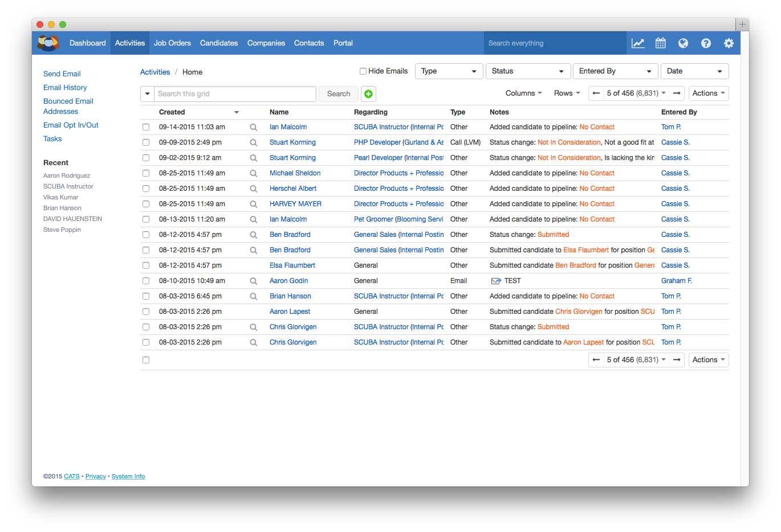This screenshot has height=532, width=781.
Task: Go to the Companies tab
Action: 266,43
